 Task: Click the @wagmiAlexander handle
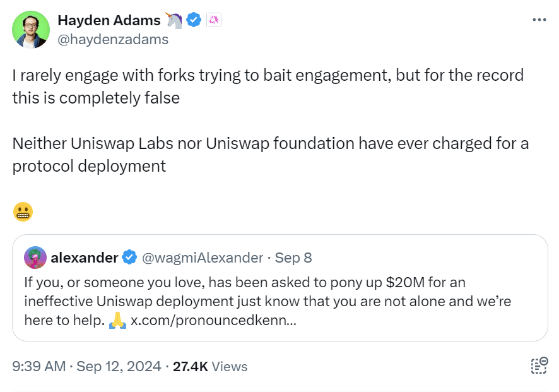click(203, 258)
